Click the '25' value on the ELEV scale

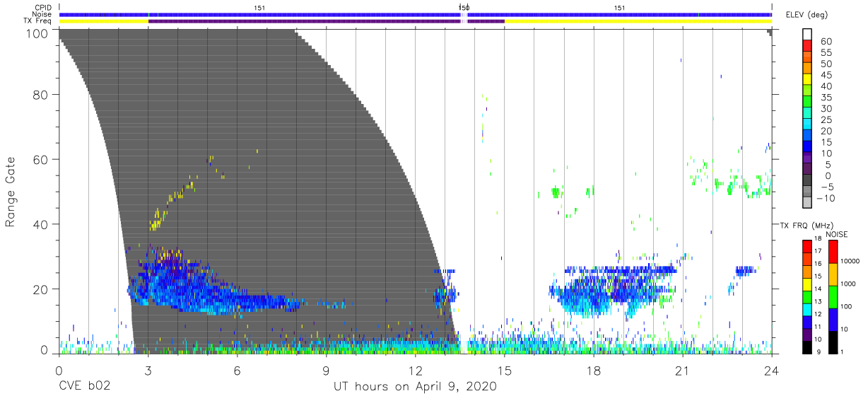[x=826, y=120]
